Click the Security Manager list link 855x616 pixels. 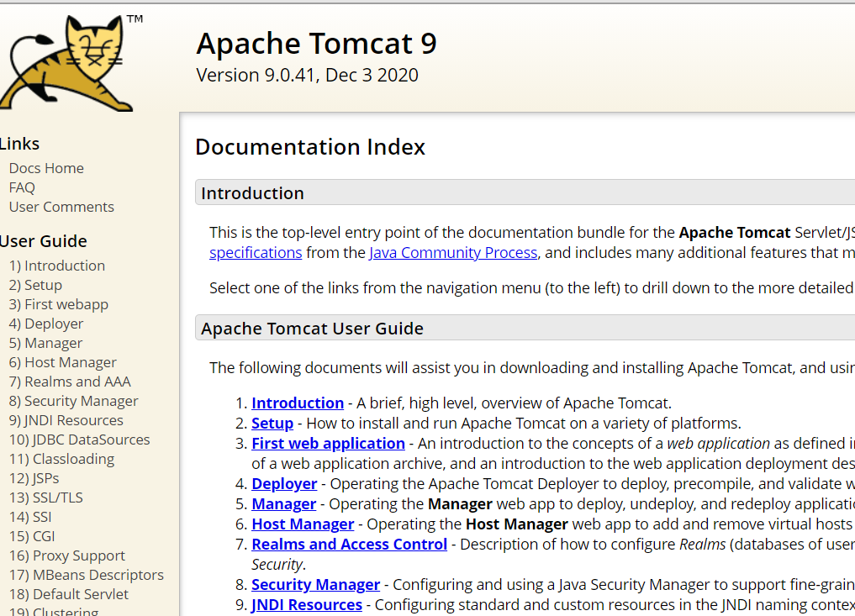(x=315, y=584)
